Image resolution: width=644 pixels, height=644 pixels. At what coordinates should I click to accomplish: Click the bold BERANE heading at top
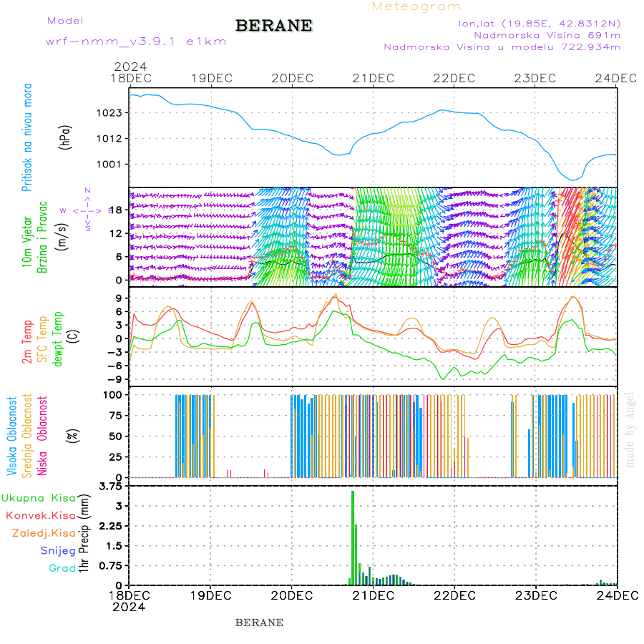[274, 26]
